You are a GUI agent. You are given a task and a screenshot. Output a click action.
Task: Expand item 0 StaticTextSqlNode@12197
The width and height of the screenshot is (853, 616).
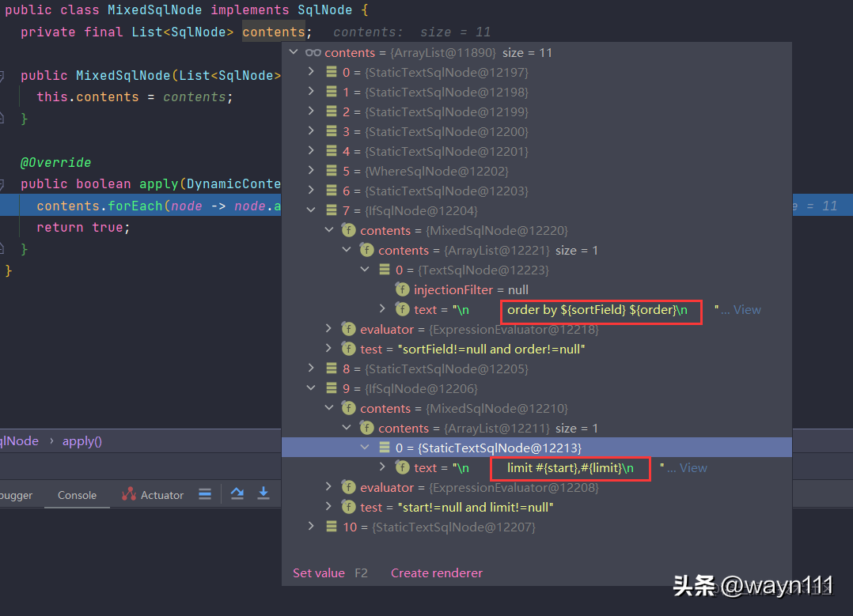311,72
